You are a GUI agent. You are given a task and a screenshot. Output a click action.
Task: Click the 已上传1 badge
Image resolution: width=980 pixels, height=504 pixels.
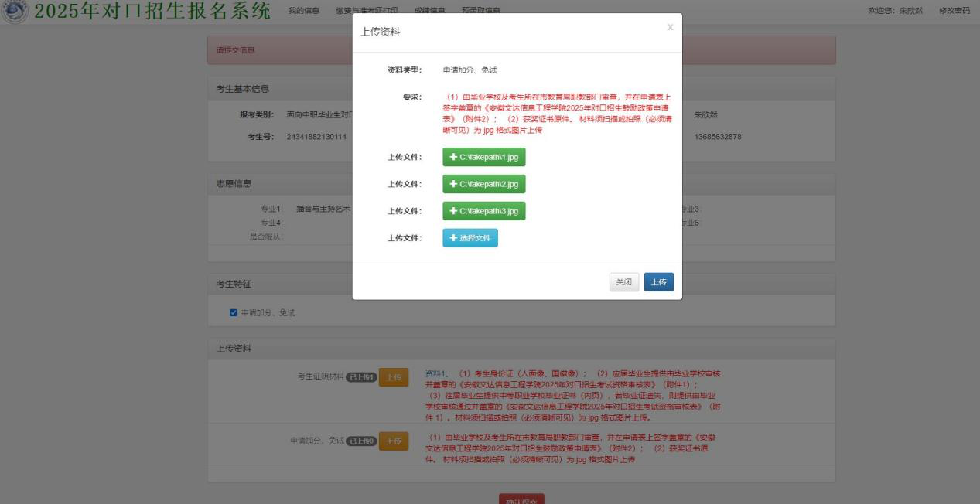tap(361, 377)
